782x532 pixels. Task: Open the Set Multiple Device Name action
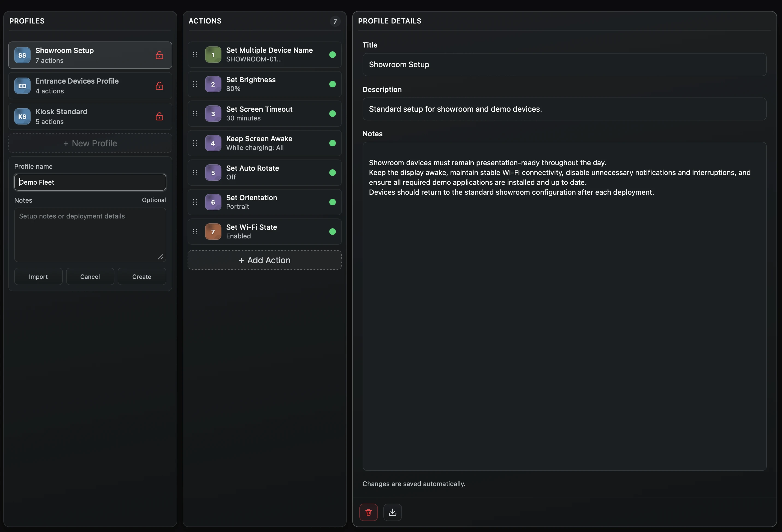265,55
